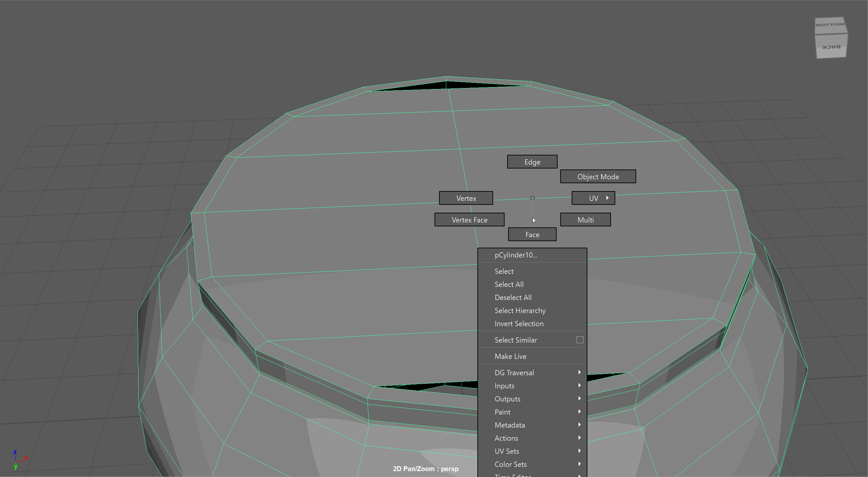This screenshot has width=868, height=477.
Task: Switch to Object Mode in the marking menu
Action: click(598, 177)
